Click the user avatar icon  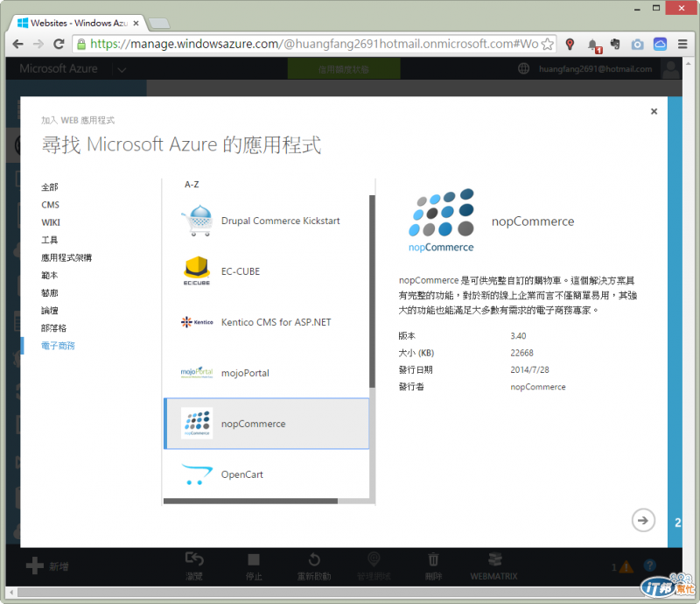click(x=670, y=69)
